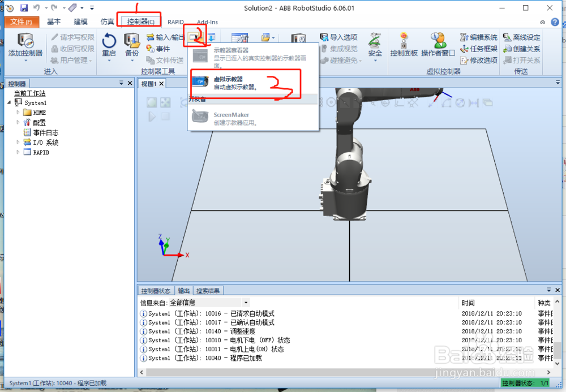The image size is (566, 392).
Task: Click Integrated Vision (集成视觉) button
Action: pos(339,49)
